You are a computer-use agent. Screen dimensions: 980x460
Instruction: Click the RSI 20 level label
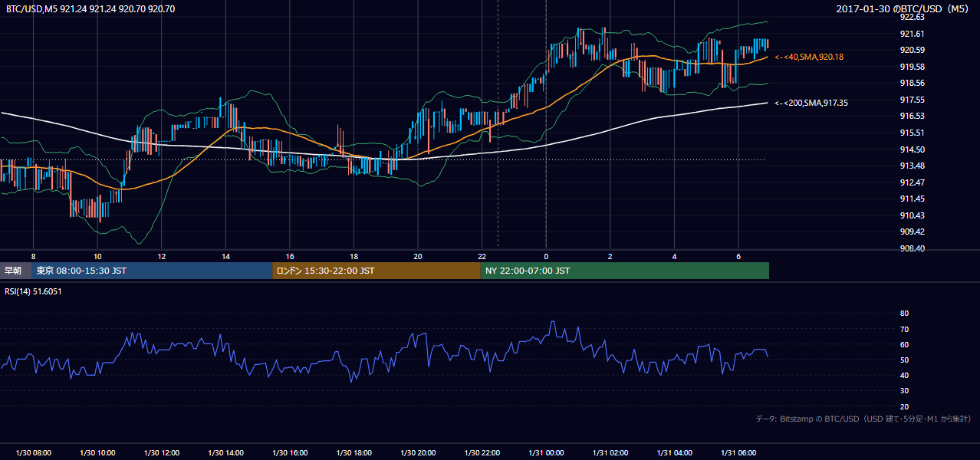(904, 406)
